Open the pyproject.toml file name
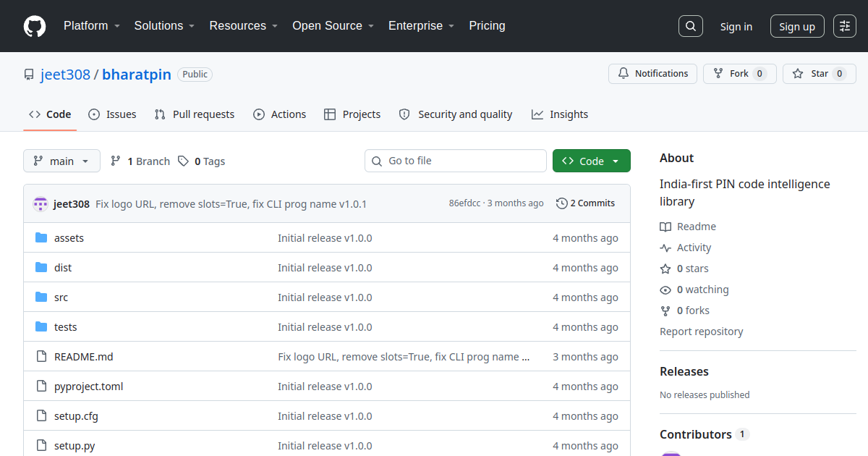Viewport: 868px width, 456px height. 89,387
